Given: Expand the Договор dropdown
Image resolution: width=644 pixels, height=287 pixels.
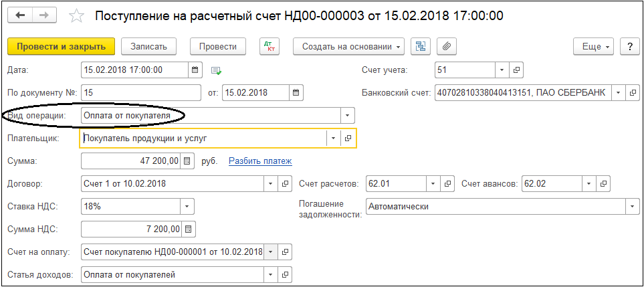Looking at the screenshot, I should tap(271, 183).
